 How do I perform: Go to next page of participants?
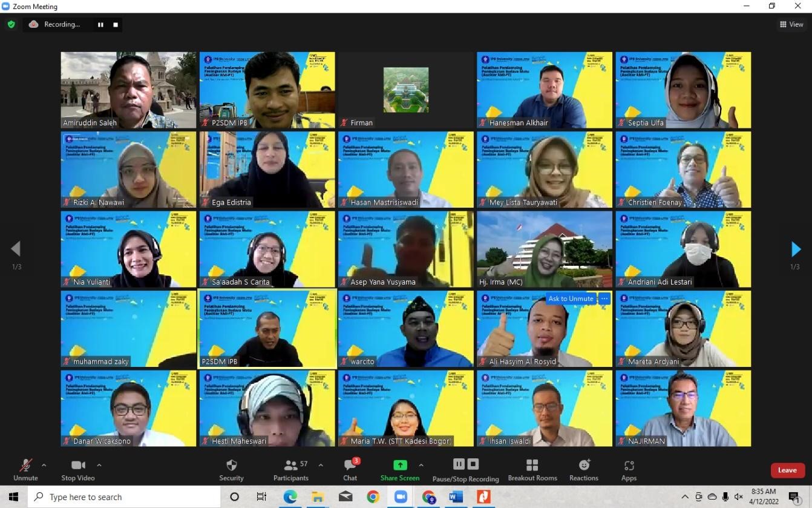[796, 249]
